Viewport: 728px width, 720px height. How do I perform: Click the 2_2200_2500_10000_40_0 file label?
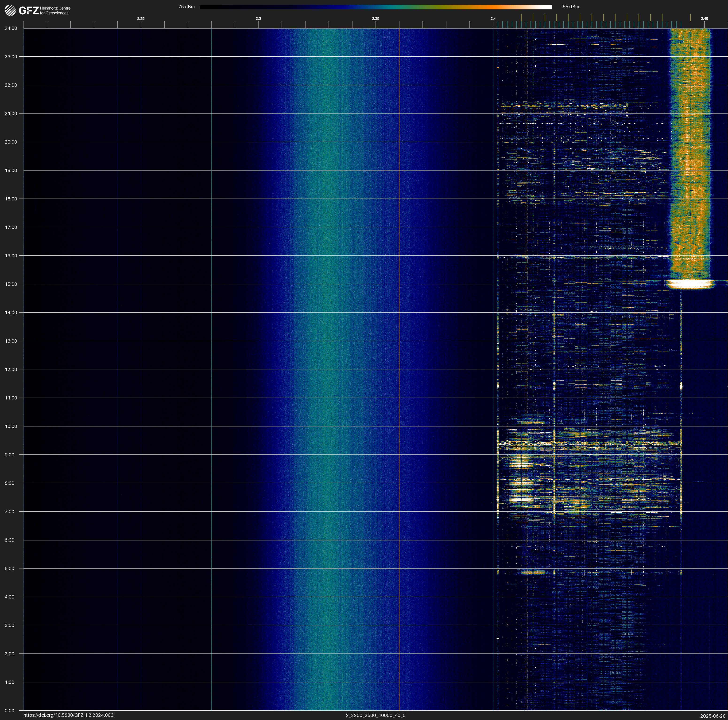click(375, 715)
